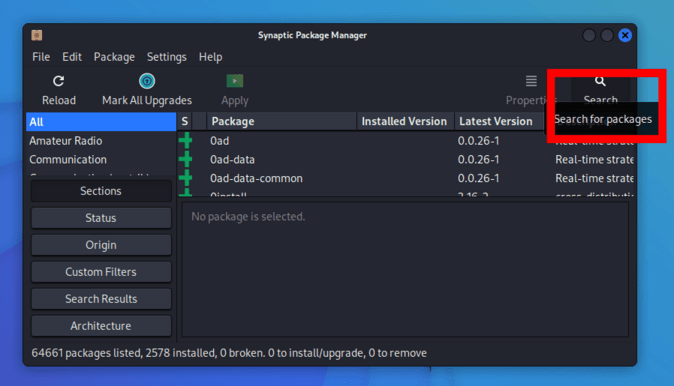Viewport: 674px width, 386px height.
Task: Click the 0ad-data Real-time strategy description
Action: [x=594, y=159]
